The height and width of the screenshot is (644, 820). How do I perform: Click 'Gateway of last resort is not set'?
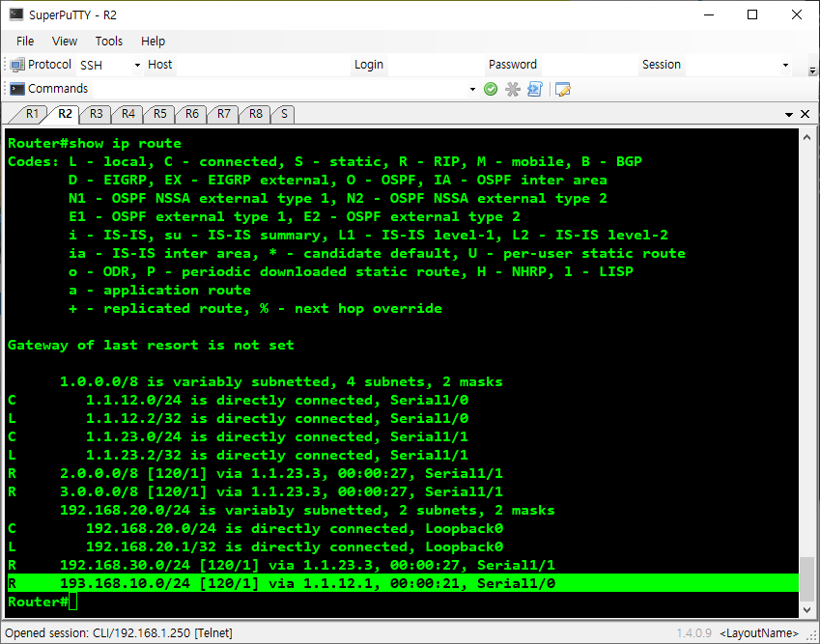151,345
